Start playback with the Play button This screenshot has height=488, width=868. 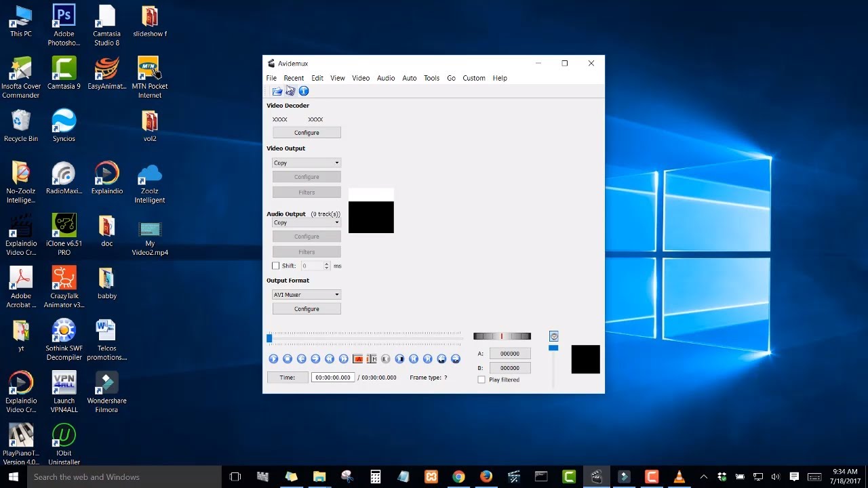273,359
